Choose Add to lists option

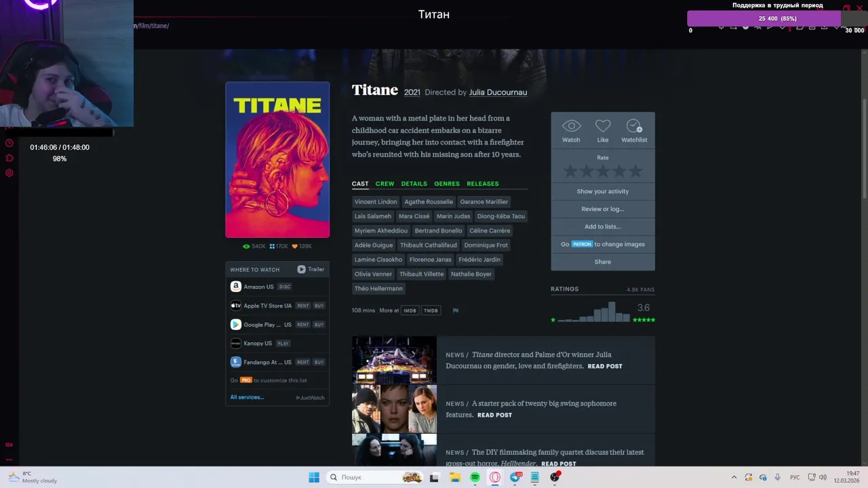[x=603, y=226]
